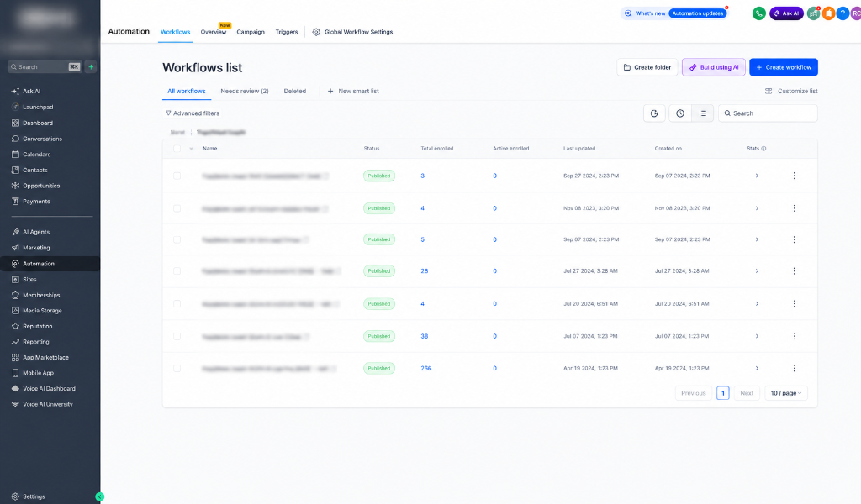This screenshot has width=861, height=504.
Task: Select Needs review (2) tab
Action: click(245, 91)
